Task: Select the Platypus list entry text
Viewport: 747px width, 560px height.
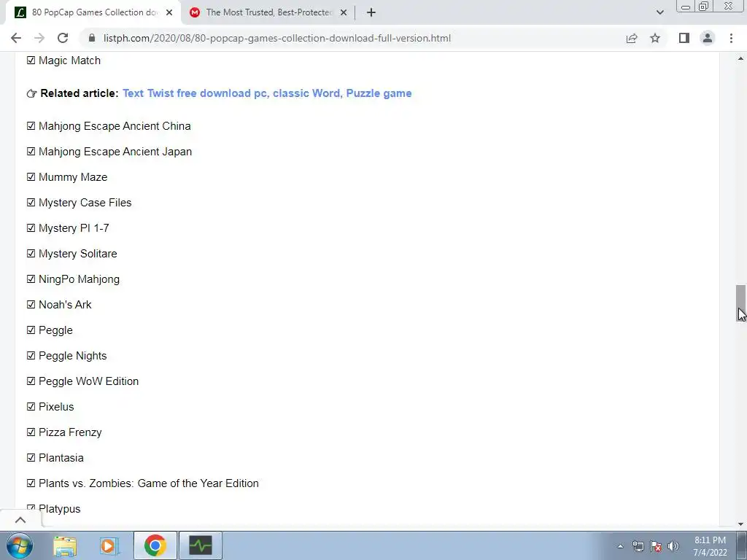Action: 60,509
